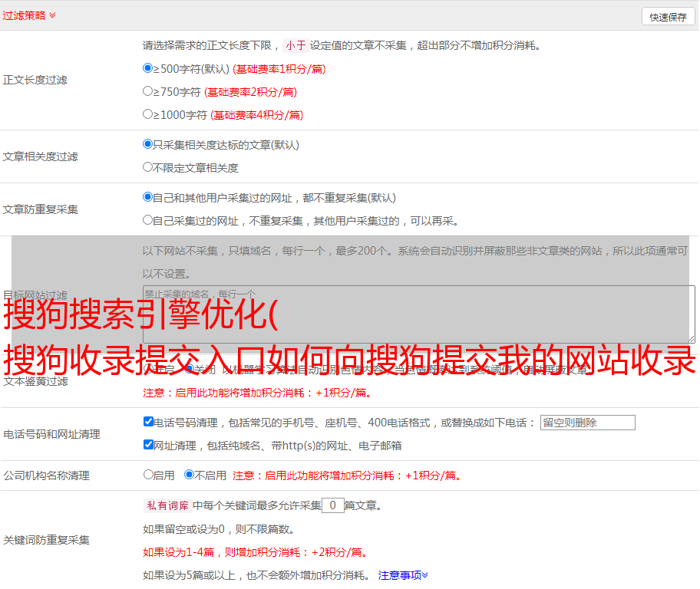Click the 小于 highlighted tag
This screenshot has width=700, height=589.
(x=296, y=45)
